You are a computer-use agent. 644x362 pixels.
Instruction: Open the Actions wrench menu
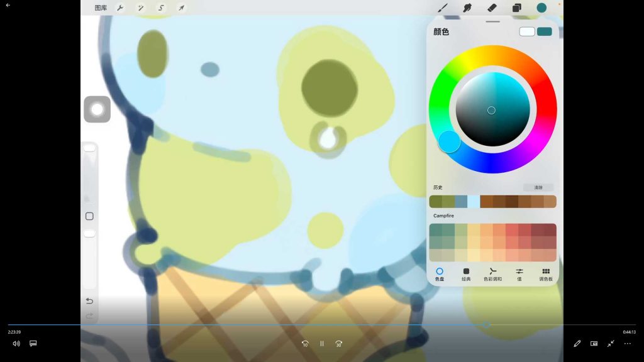pos(120,8)
